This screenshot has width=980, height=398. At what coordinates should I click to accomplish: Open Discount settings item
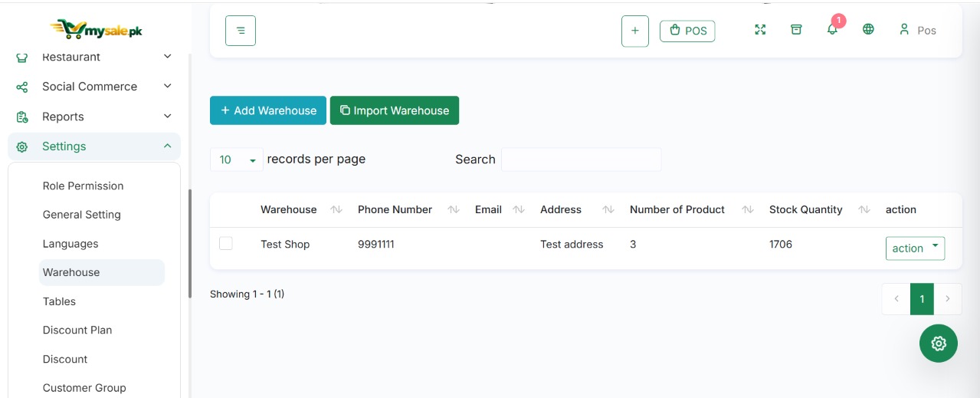click(65, 359)
